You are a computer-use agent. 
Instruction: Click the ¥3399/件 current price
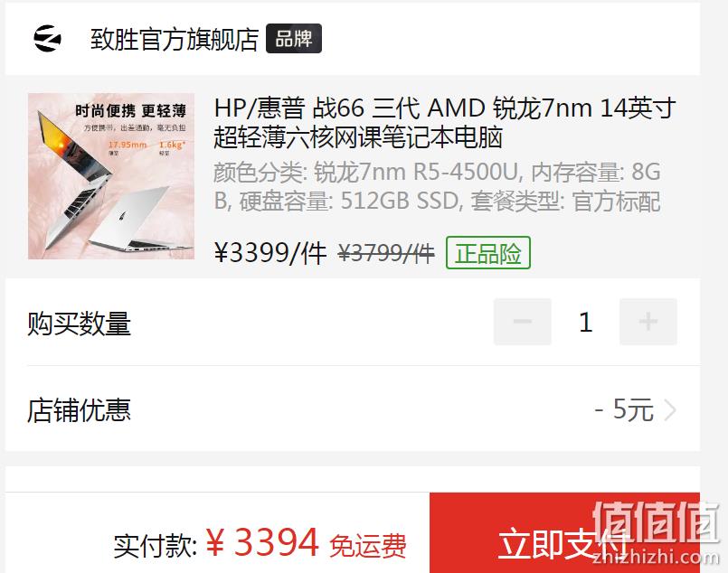[270, 253]
